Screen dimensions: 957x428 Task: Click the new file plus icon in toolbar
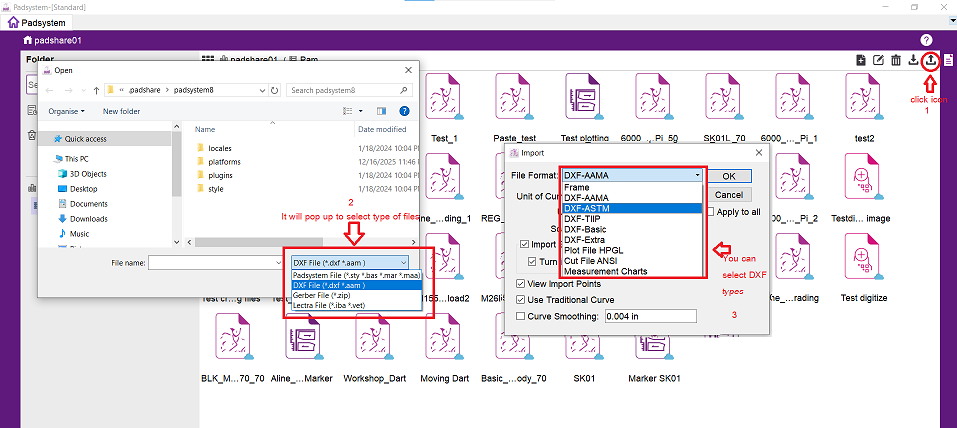tap(861, 60)
